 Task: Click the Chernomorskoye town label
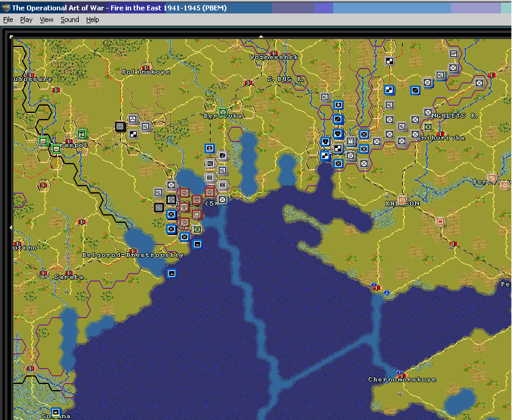402,380
